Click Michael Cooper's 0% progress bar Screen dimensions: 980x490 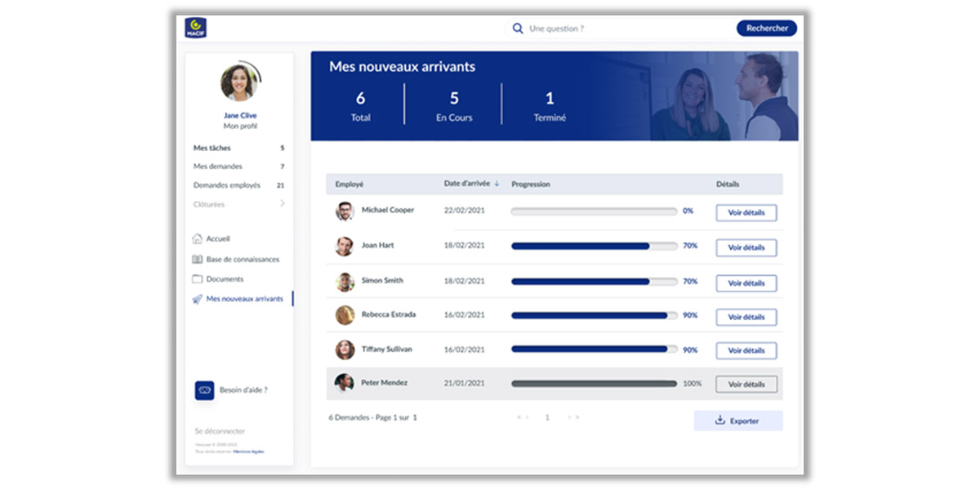click(594, 212)
